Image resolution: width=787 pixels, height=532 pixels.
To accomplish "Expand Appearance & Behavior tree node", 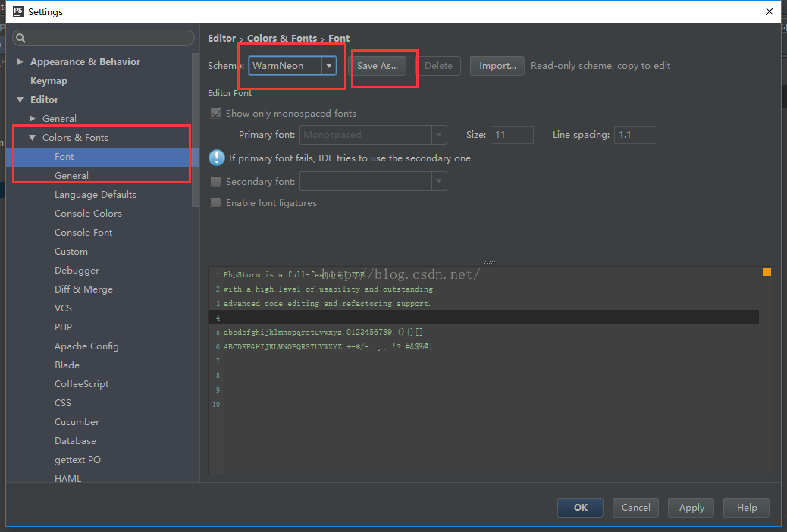I will (x=20, y=61).
